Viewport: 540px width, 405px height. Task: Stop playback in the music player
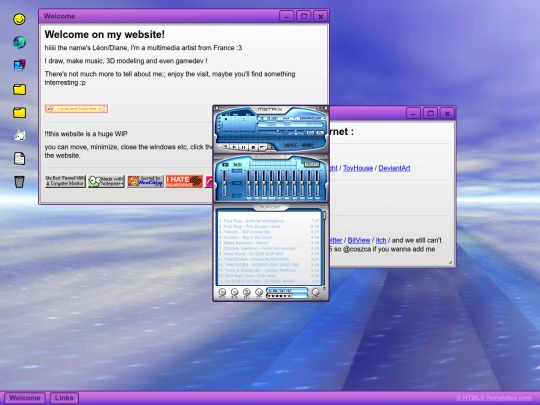tap(253, 147)
